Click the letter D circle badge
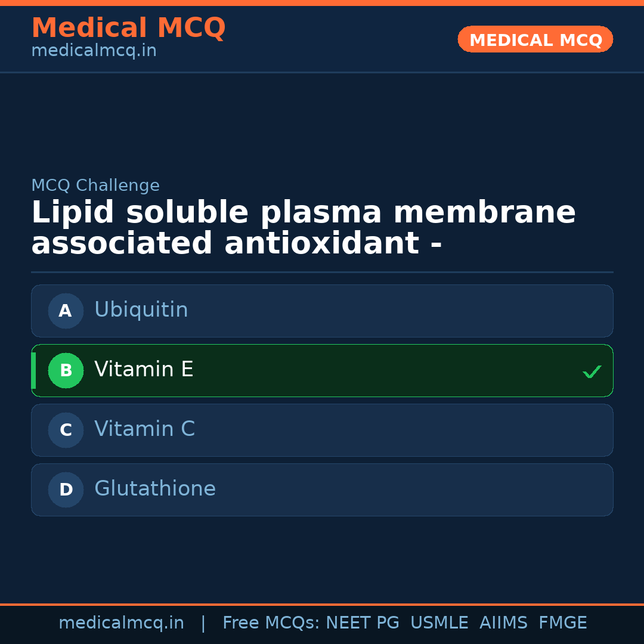The height and width of the screenshot is (644, 644). click(x=66, y=490)
